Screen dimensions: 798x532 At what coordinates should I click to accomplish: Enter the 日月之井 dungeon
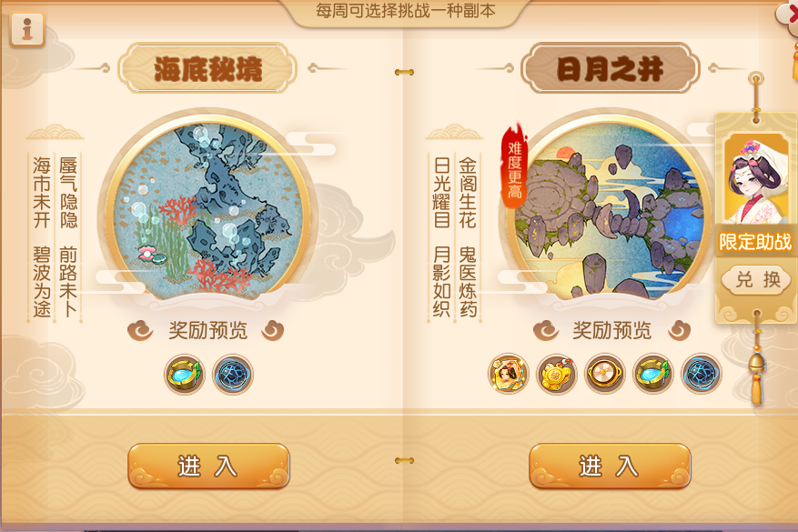pos(610,466)
